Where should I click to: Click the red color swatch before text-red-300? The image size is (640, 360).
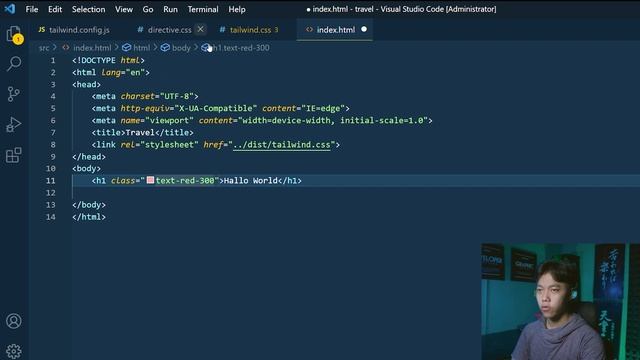click(150, 180)
